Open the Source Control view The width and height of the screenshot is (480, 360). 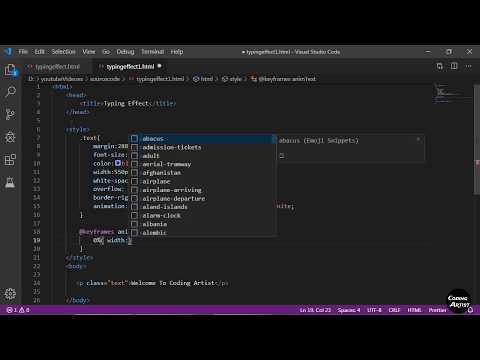tap(10, 114)
